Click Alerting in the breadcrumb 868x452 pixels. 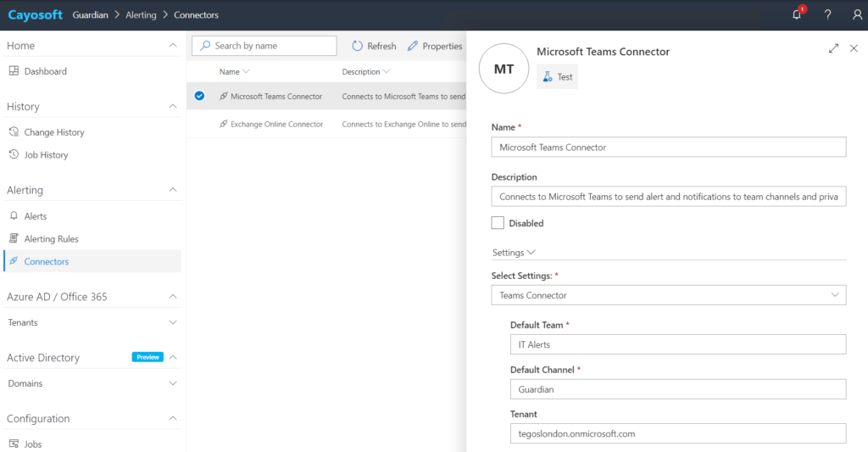pos(141,15)
